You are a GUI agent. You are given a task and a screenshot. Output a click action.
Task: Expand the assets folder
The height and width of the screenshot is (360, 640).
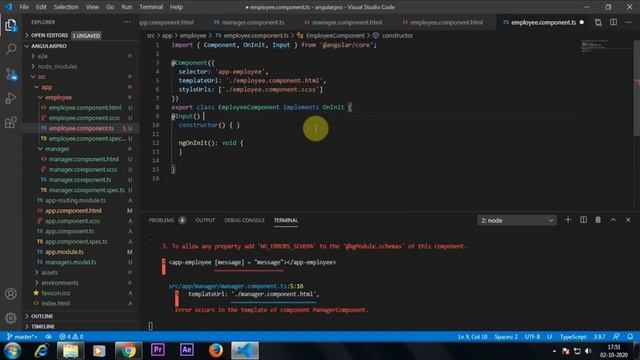point(49,273)
